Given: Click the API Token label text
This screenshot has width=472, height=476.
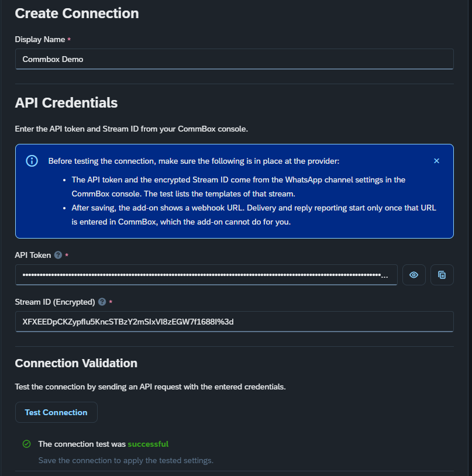Looking at the screenshot, I should tap(33, 255).
